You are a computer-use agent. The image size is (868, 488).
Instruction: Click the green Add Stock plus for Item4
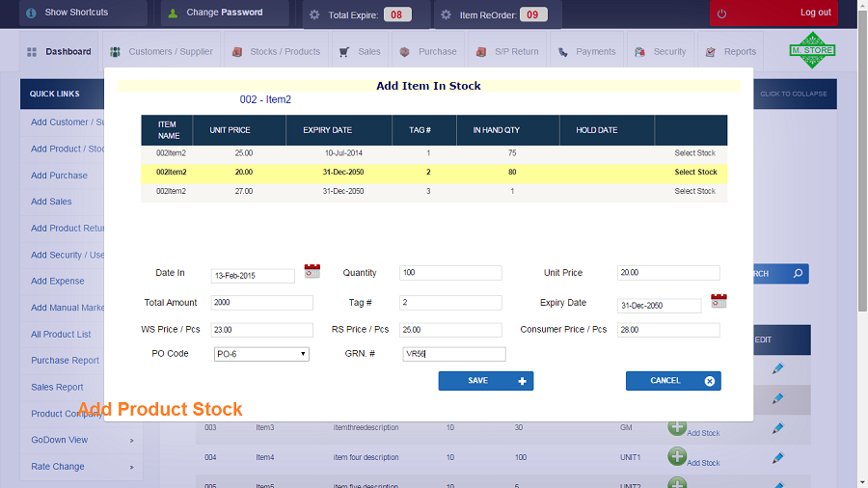click(676, 456)
